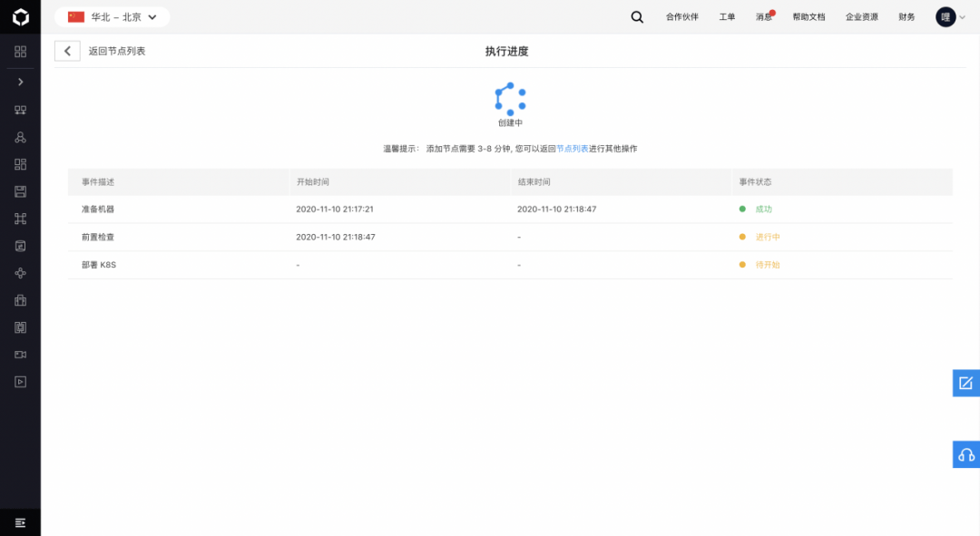This screenshot has width=980, height=536.
Task: Open the bracketed-square icon in sidebar
Action: point(21,327)
